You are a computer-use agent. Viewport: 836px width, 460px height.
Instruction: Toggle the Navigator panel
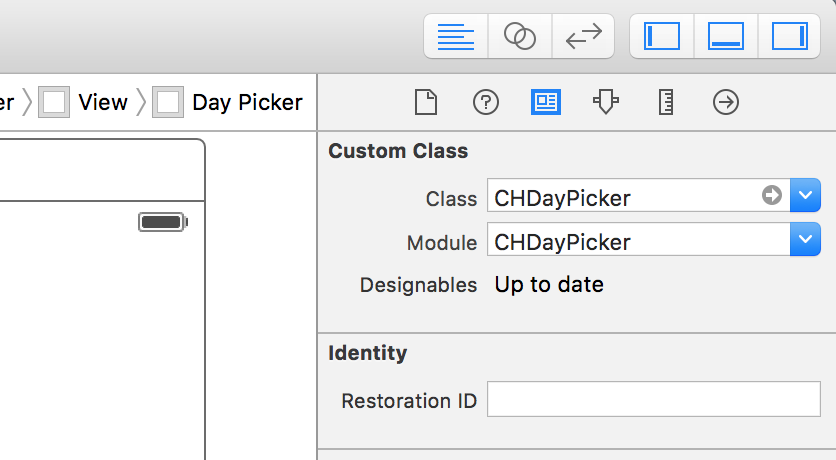[x=662, y=36]
